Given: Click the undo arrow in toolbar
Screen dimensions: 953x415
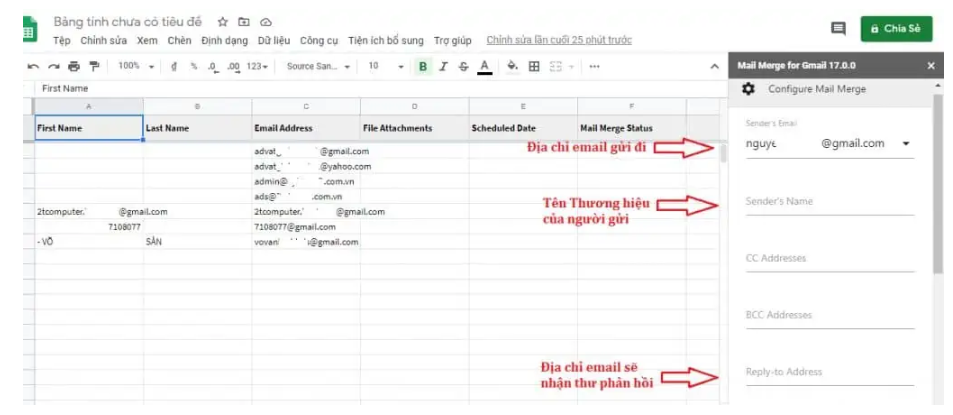Looking at the screenshot, I should point(33,67).
